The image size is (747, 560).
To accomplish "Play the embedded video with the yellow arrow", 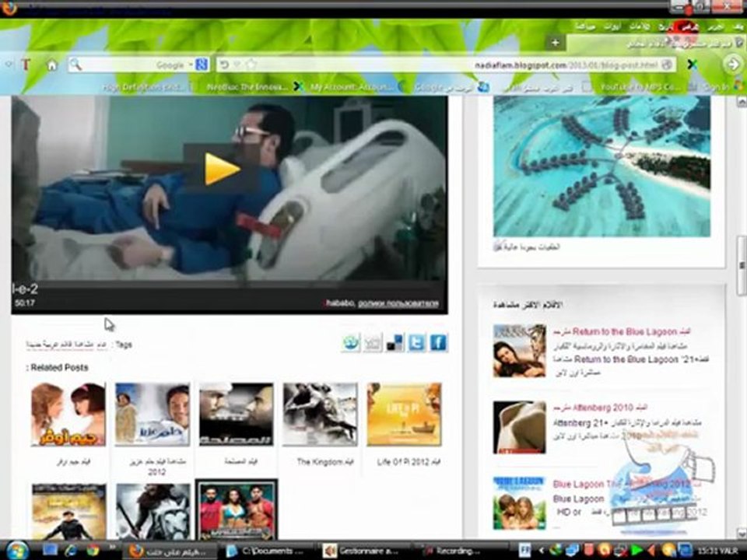I will (x=222, y=168).
